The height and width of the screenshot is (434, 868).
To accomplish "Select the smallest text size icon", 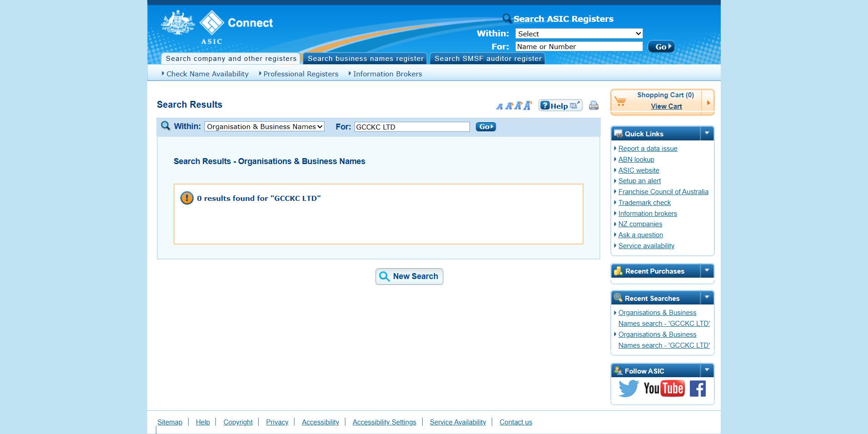I will coord(499,106).
